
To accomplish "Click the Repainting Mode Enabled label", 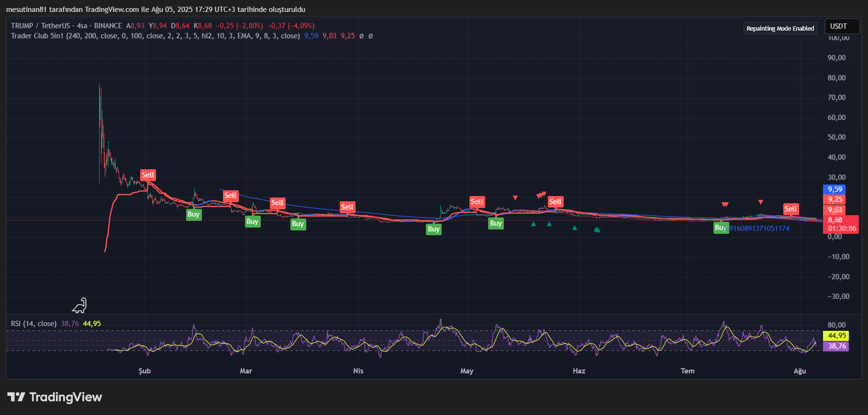I will tap(780, 29).
